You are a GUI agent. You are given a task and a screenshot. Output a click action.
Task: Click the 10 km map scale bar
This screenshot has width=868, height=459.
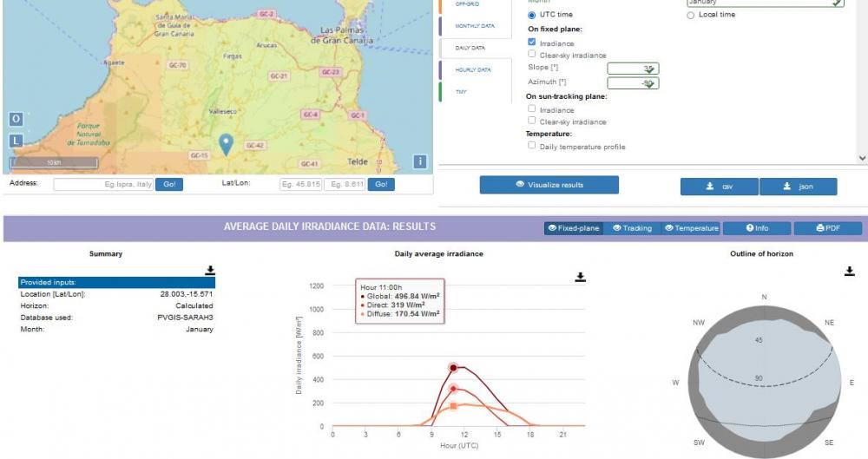54,163
